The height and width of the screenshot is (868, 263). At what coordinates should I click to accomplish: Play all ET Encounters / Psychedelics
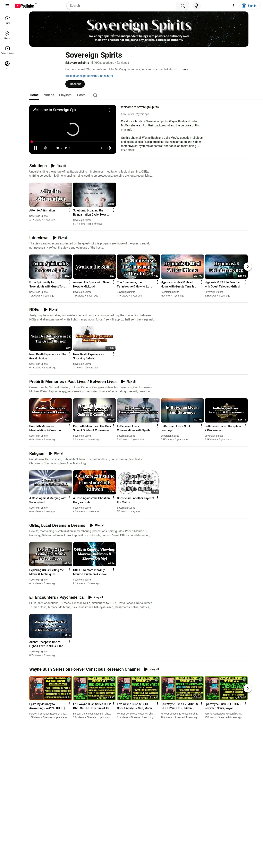click(96, 598)
